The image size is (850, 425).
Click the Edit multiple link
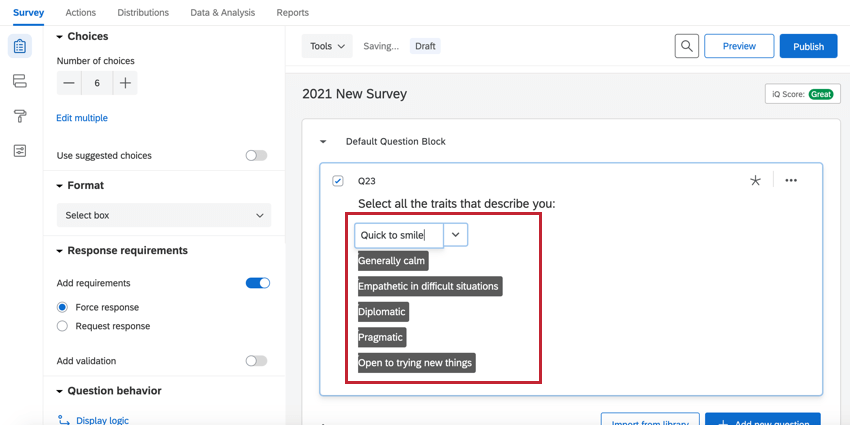click(x=82, y=118)
